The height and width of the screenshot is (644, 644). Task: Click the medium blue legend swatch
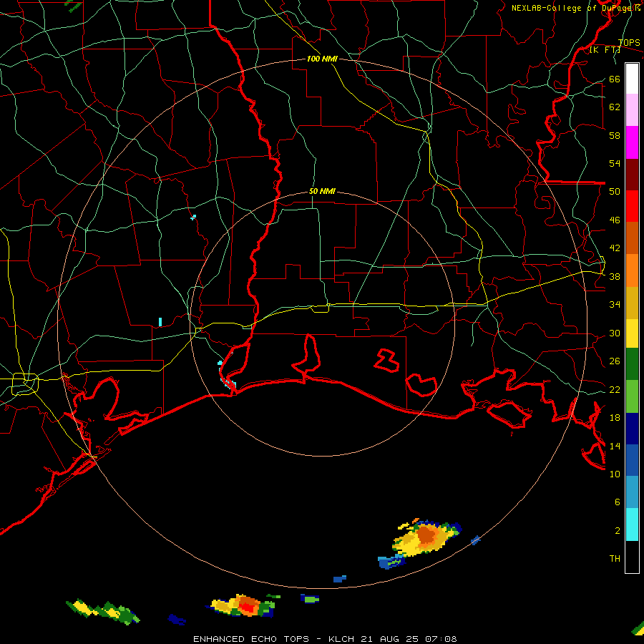tap(632, 460)
